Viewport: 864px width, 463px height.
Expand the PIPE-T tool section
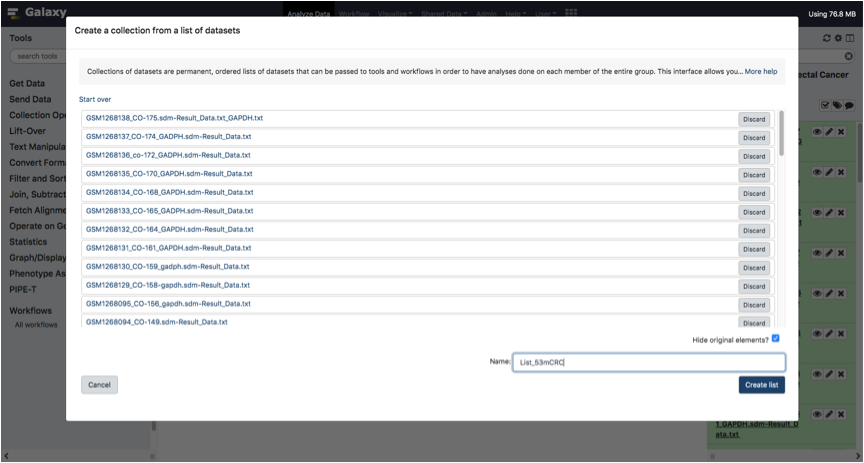(x=23, y=289)
